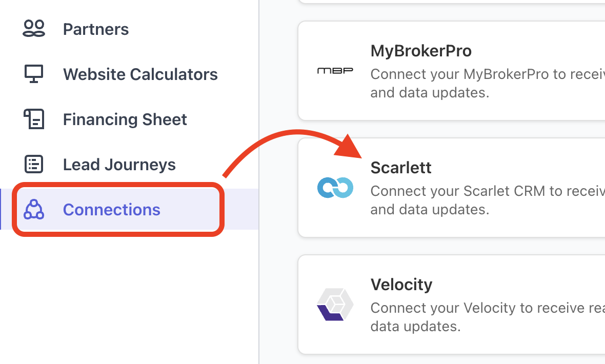Go to Website Calculators in sidebar

click(140, 74)
